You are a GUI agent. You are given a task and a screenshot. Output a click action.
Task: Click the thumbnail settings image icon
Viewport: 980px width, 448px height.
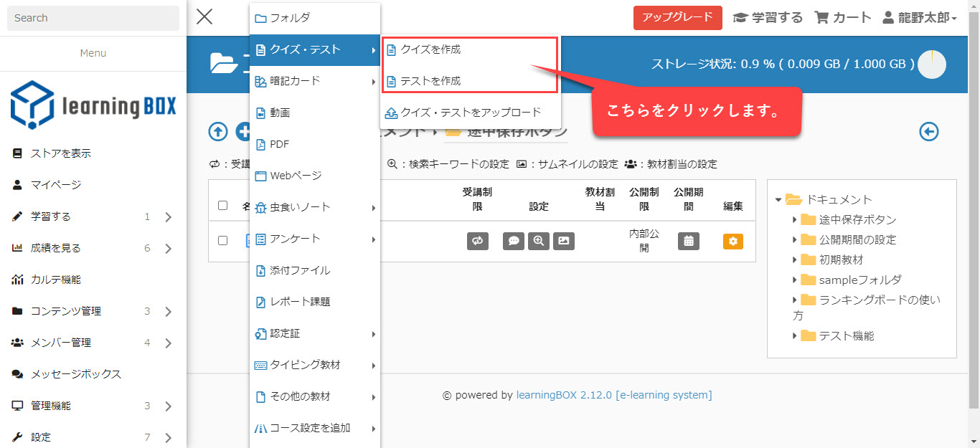click(x=563, y=242)
